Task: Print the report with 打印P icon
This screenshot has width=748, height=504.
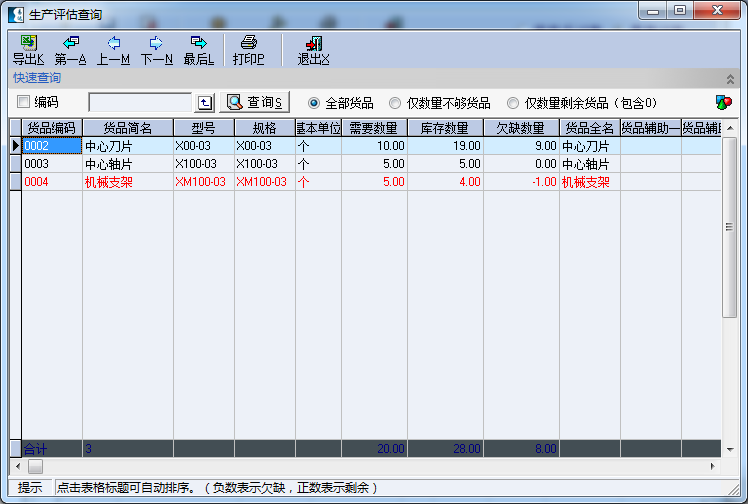Action: [x=248, y=50]
